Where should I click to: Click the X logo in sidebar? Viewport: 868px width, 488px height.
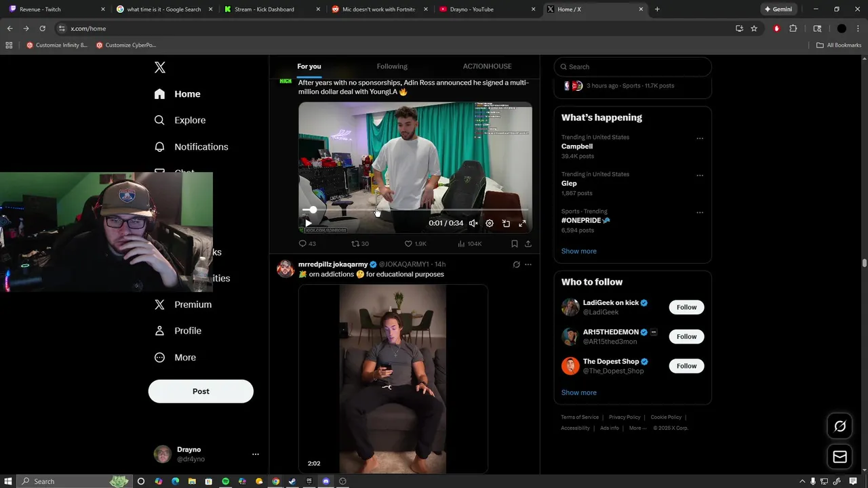coord(160,67)
